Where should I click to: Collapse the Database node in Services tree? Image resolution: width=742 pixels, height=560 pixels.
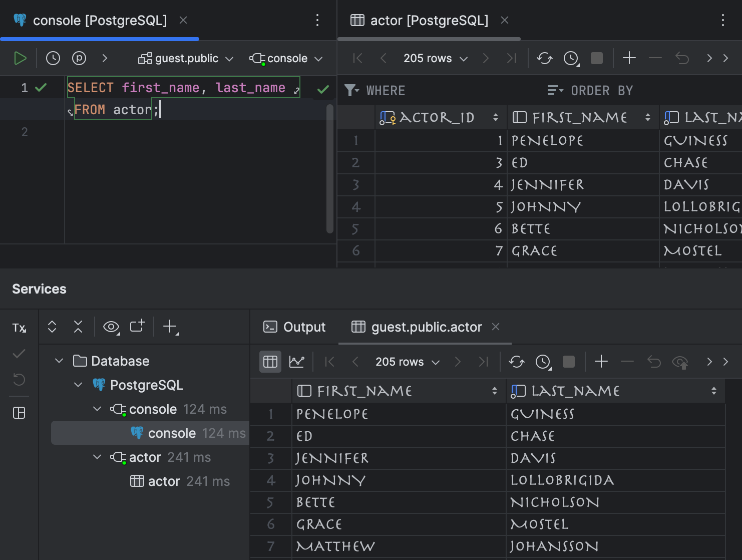click(59, 360)
